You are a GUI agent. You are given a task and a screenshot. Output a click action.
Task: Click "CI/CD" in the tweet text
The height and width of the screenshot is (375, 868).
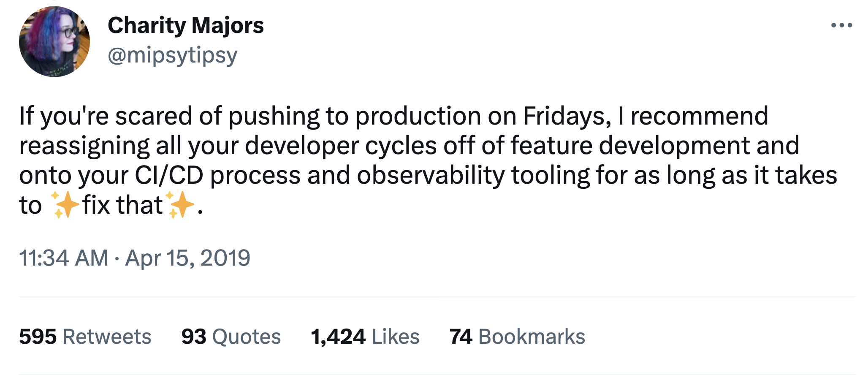tap(169, 175)
